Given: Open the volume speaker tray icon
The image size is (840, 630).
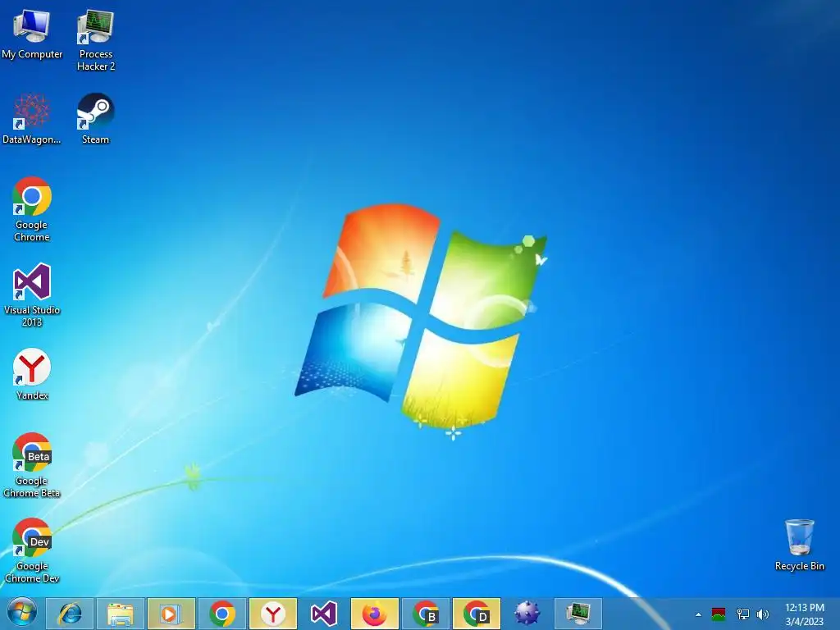Looking at the screenshot, I should tap(762, 614).
